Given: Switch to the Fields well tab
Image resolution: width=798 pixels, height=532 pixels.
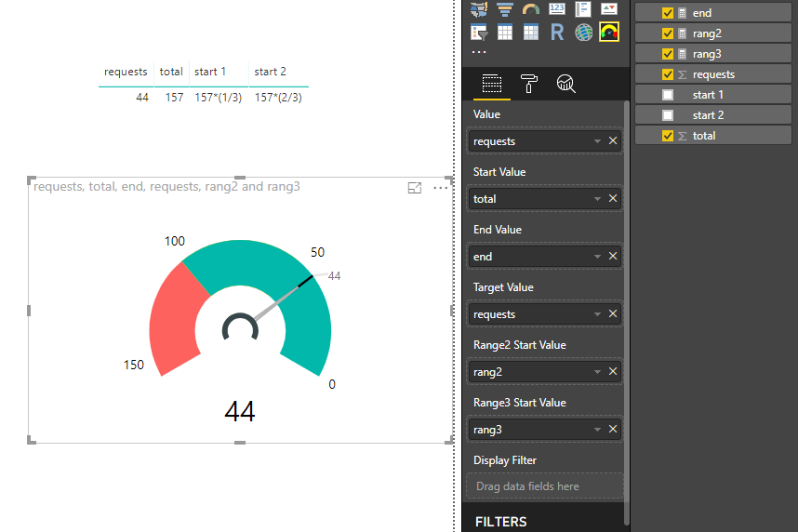Looking at the screenshot, I should point(492,84).
